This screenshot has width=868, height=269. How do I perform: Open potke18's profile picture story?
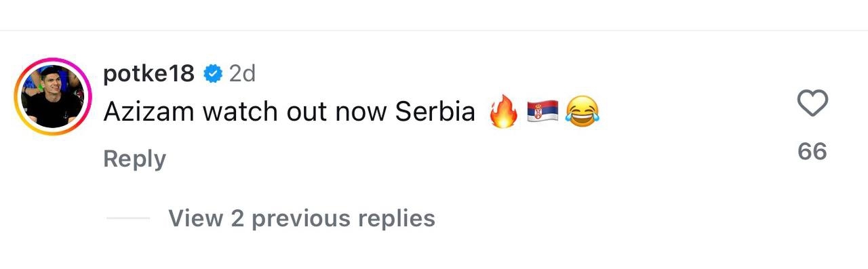[52, 96]
